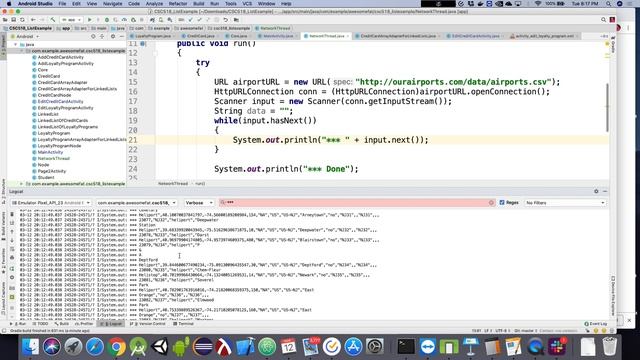The height and width of the screenshot is (360, 640).
Task: Click the Make Project hammer icon
Action: [53, 20]
